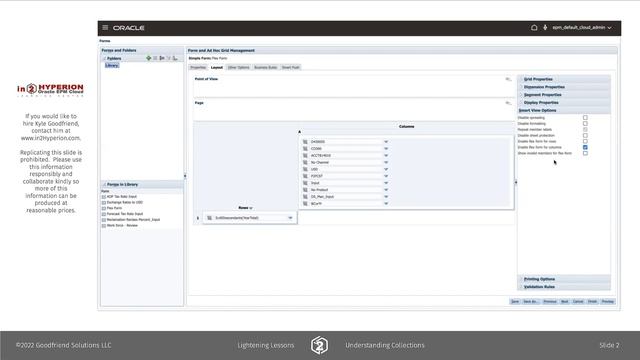Open the Rows header dropdown arrow
Image resolution: width=640 pixels, height=360 pixels.
coord(251,208)
